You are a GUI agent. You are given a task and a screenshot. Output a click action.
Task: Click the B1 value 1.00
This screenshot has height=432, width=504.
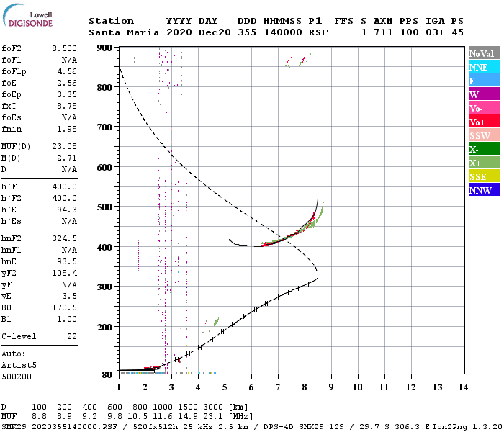[67, 319]
